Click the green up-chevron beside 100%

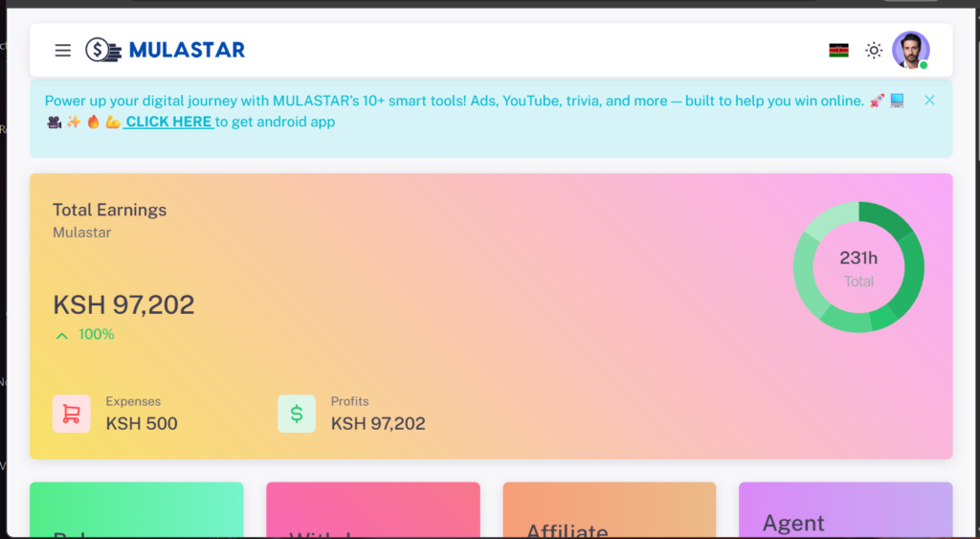click(x=62, y=335)
